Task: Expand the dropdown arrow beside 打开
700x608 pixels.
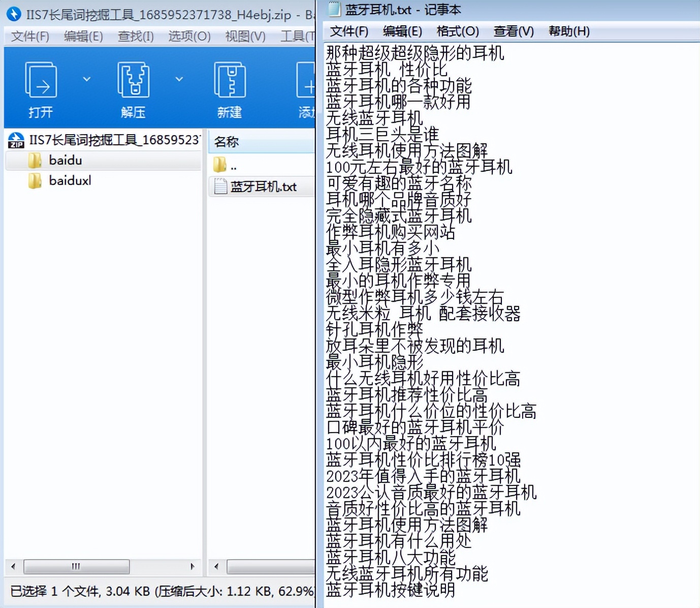Action: click(x=87, y=79)
